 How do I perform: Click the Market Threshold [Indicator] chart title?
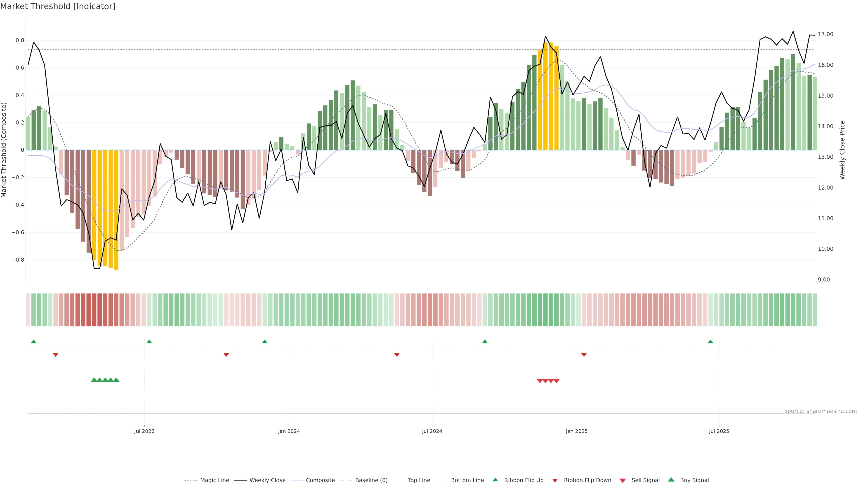tap(58, 6)
